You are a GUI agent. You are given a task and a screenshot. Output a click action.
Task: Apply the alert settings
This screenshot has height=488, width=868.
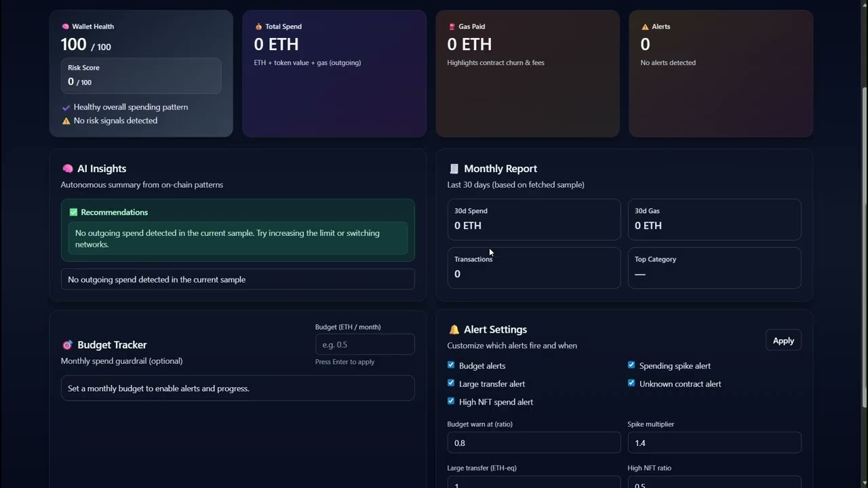(783, 340)
